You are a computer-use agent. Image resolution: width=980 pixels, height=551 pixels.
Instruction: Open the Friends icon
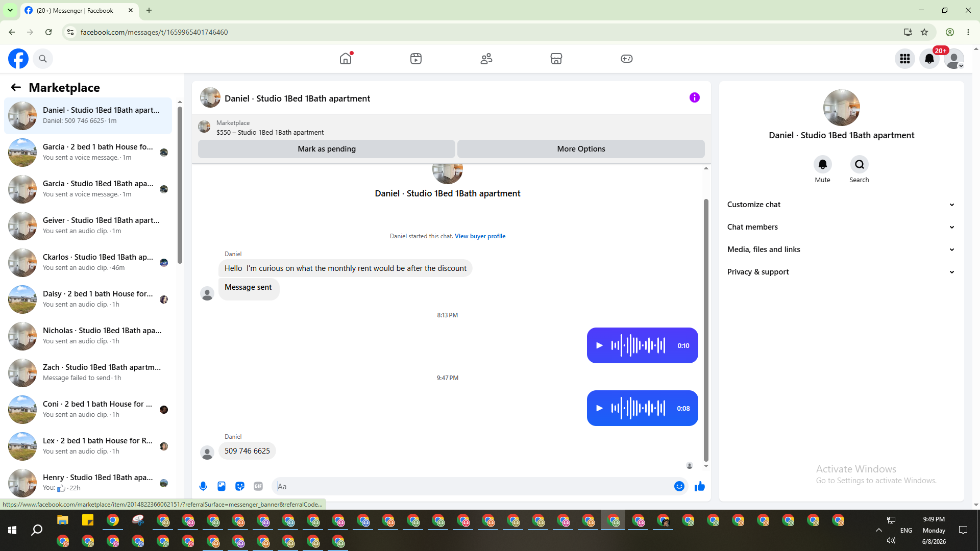click(x=486, y=59)
